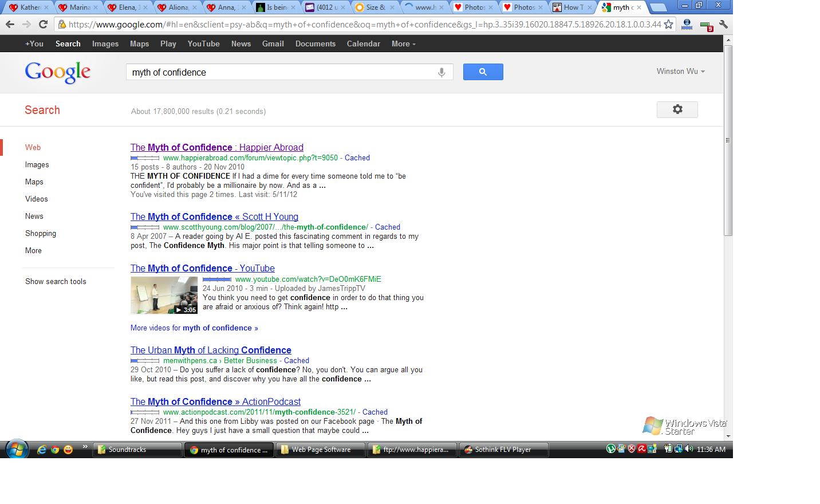Show search tools in the sidebar
Image resolution: width=820 pixels, height=504 pixels.
(x=56, y=281)
